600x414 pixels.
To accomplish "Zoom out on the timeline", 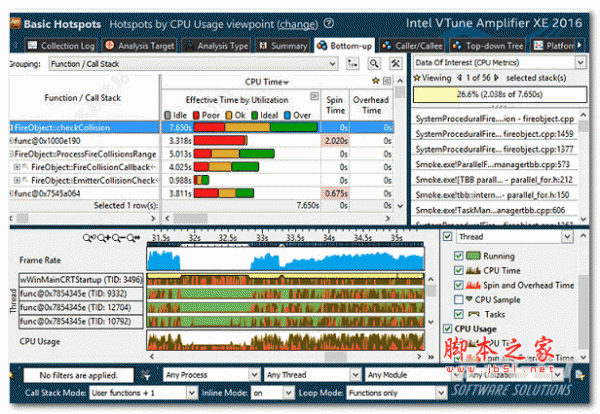I will pos(118,238).
